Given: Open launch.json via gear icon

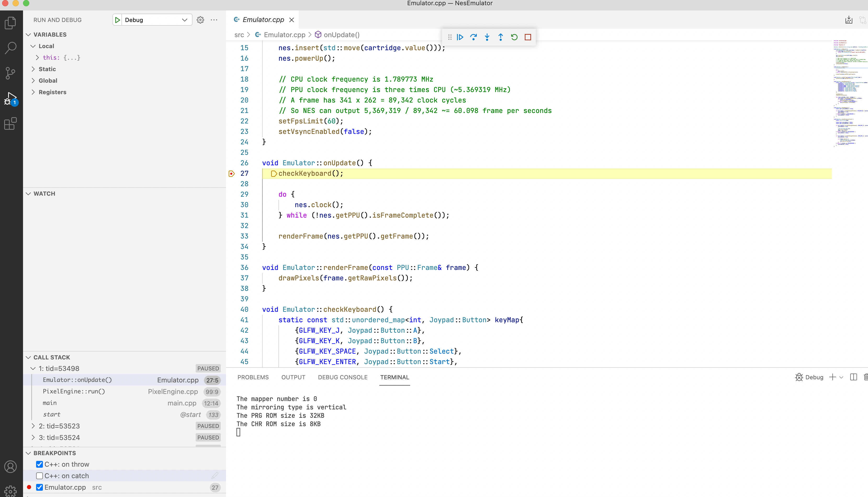Looking at the screenshot, I should coord(200,20).
